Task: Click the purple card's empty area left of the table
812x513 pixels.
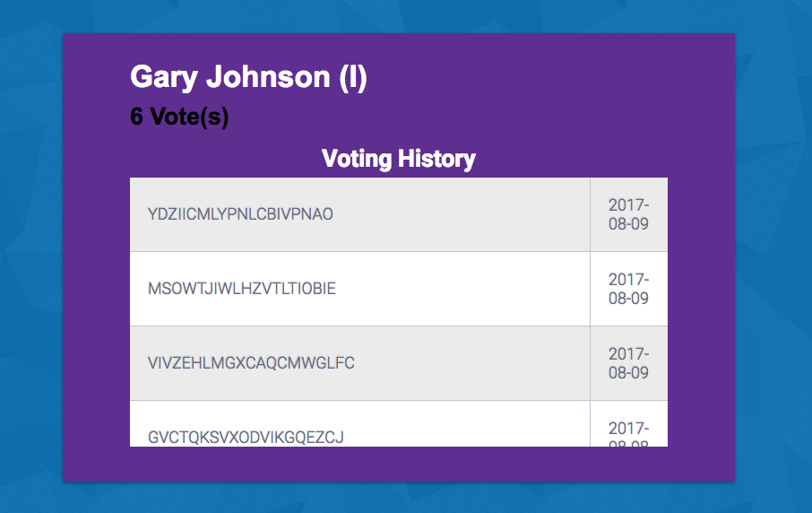Action: (96, 311)
